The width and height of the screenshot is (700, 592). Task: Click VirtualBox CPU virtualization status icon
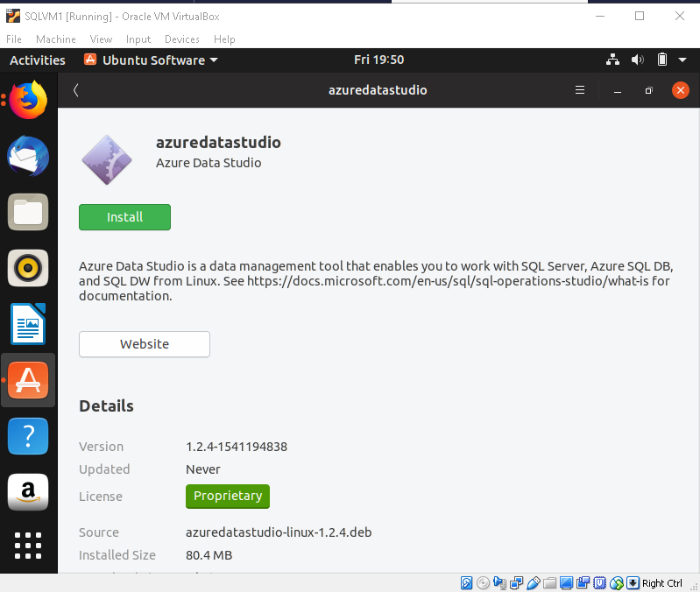[x=599, y=583]
